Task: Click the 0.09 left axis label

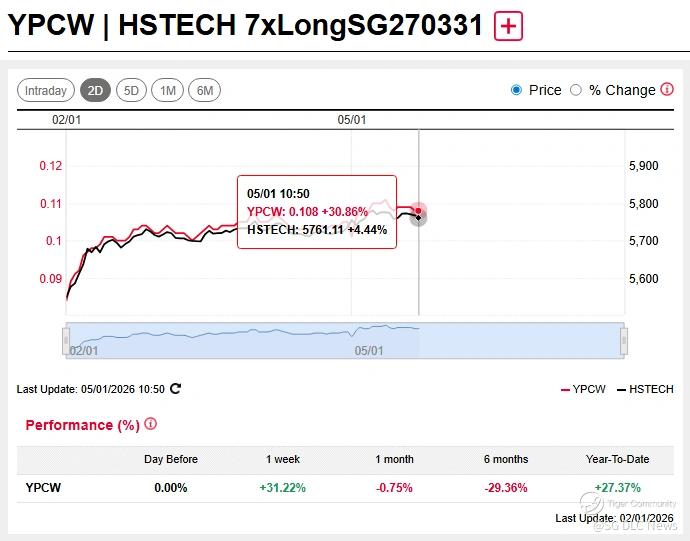Action: (x=51, y=279)
